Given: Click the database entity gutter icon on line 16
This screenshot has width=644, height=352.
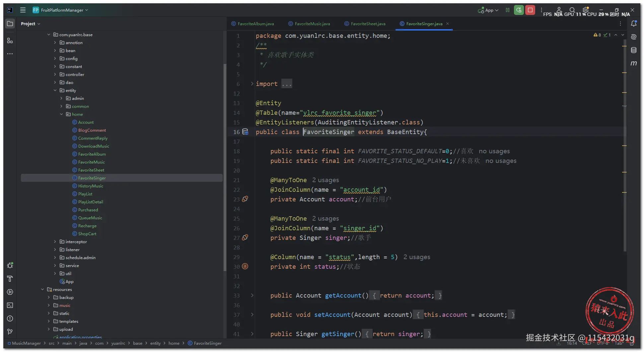Looking at the screenshot, I should point(245,132).
